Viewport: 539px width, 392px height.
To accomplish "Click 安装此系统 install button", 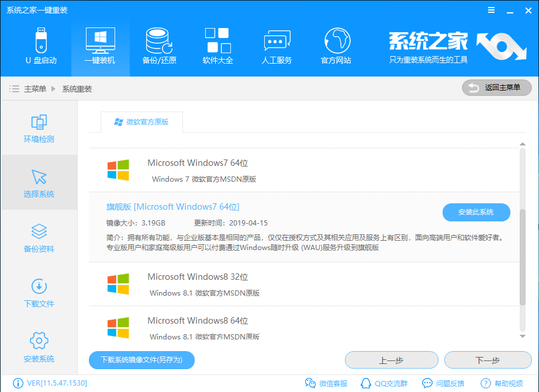I will pos(476,212).
